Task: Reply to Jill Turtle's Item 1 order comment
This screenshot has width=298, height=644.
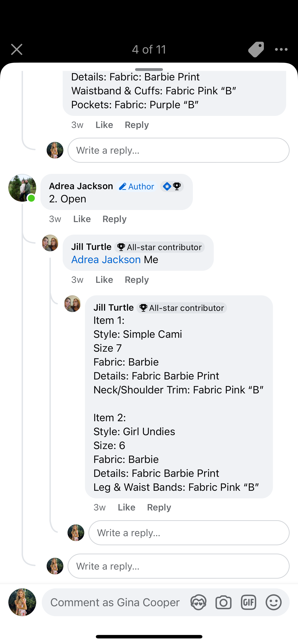Action: tap(159, 507)
